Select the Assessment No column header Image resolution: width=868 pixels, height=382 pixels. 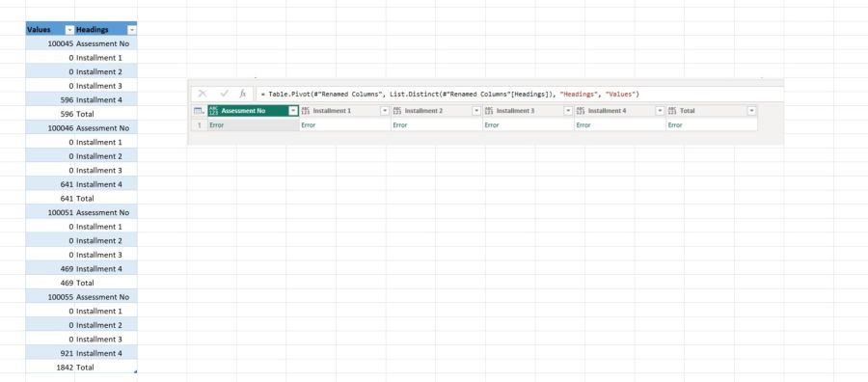(x=254, y=111)
